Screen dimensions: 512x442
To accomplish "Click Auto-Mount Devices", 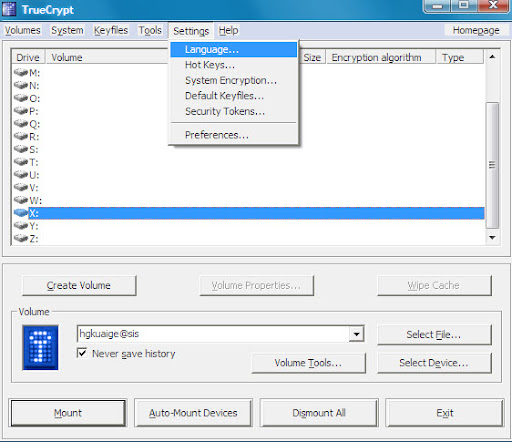I will click(x=193, y=413).
